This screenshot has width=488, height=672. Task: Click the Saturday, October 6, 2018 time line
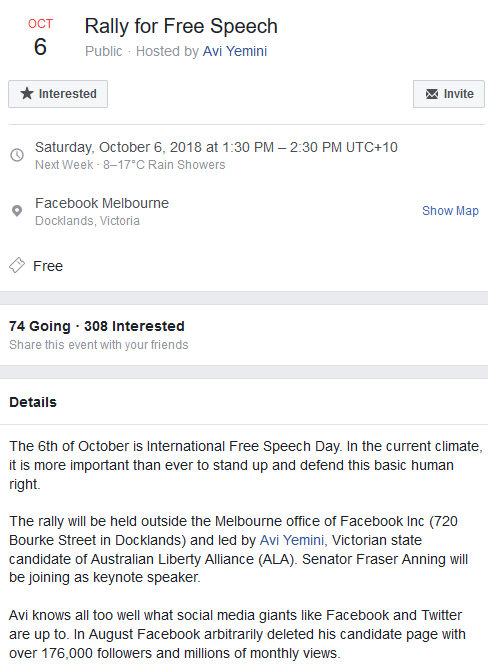pos(216,147)
